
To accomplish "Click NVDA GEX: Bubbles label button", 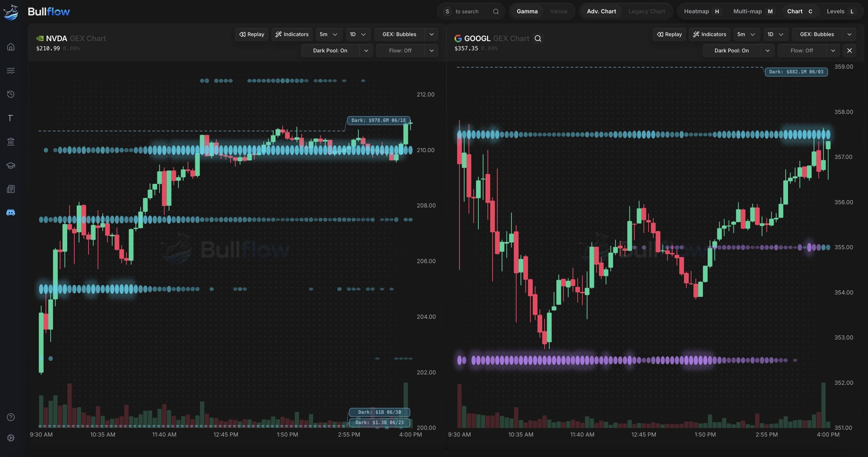I will click(x=399, y=34).
